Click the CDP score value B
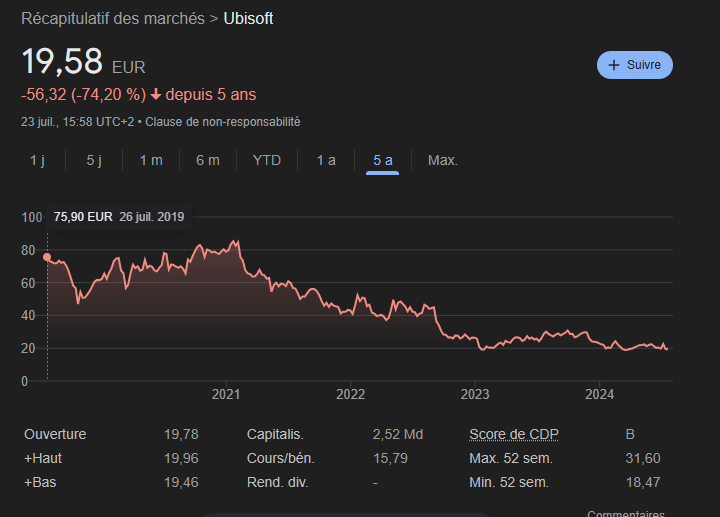 tap(630, 434)
